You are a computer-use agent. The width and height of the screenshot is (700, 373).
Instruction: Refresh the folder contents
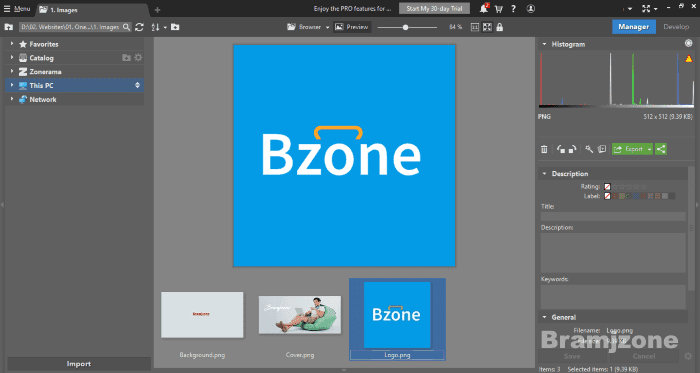[139, 27]
